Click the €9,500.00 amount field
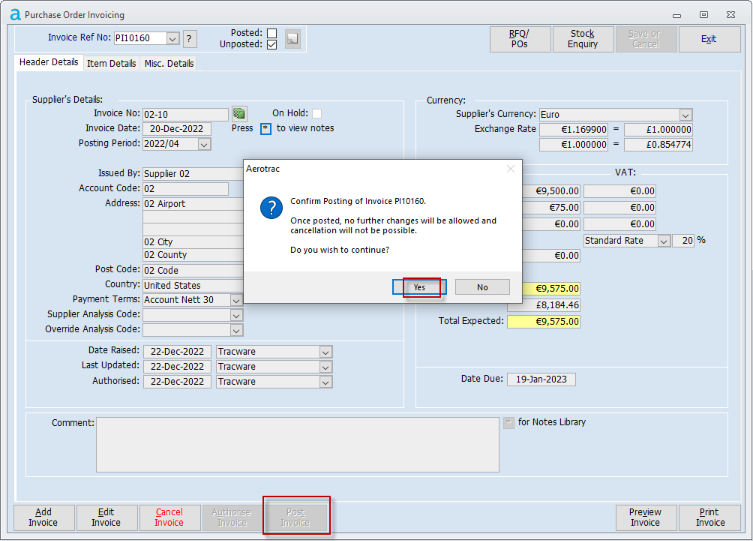Screen dimensions: 753x541 [550, 191]
